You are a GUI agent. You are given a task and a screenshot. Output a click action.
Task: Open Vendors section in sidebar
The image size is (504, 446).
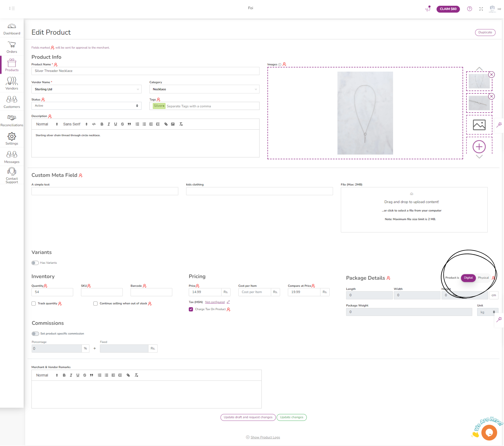12,83
